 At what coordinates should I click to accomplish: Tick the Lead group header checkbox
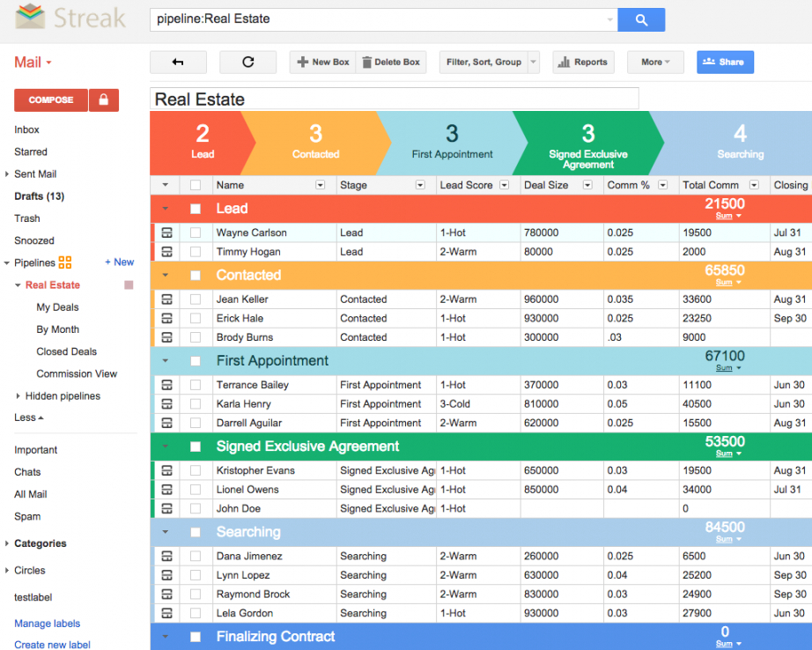pyautogui.click(x=196, y=209)
